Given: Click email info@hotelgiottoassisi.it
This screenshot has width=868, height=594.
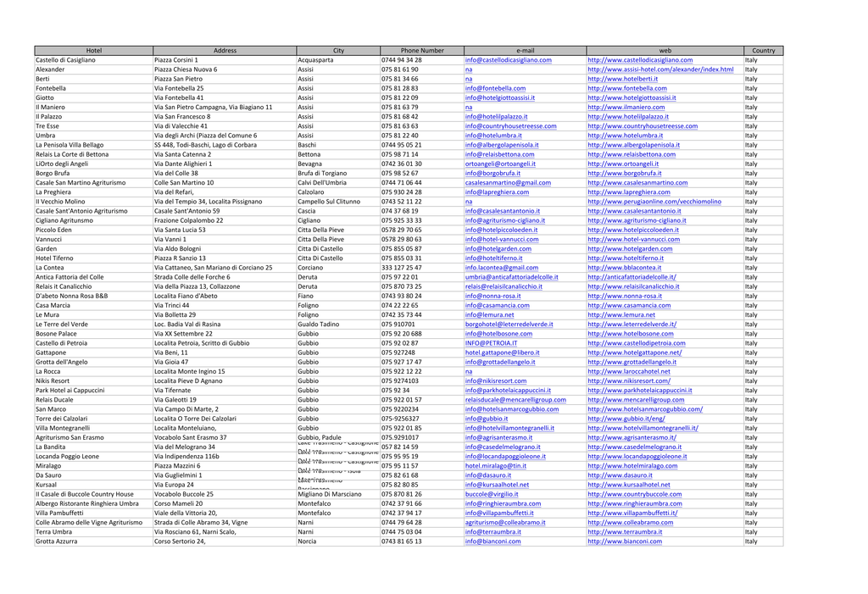Looking at the screenshot, I should pos(500,97).
